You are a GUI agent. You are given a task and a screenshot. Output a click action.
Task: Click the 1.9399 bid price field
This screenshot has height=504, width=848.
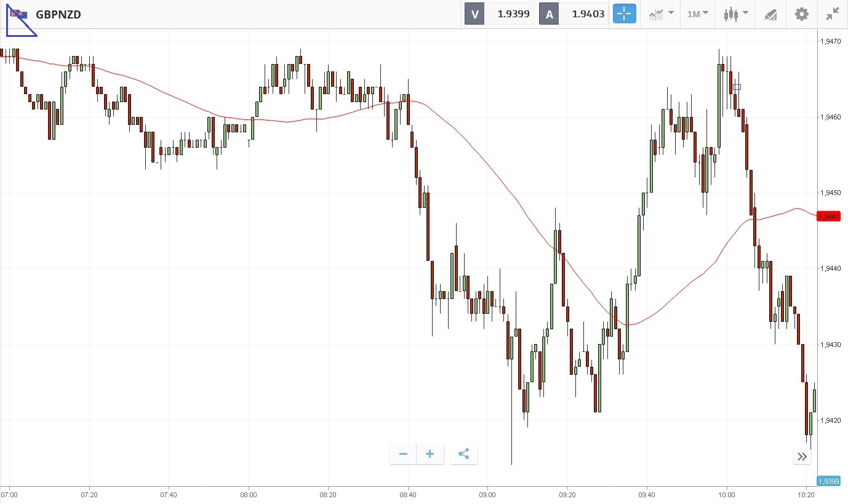click(x=508, y=14)
